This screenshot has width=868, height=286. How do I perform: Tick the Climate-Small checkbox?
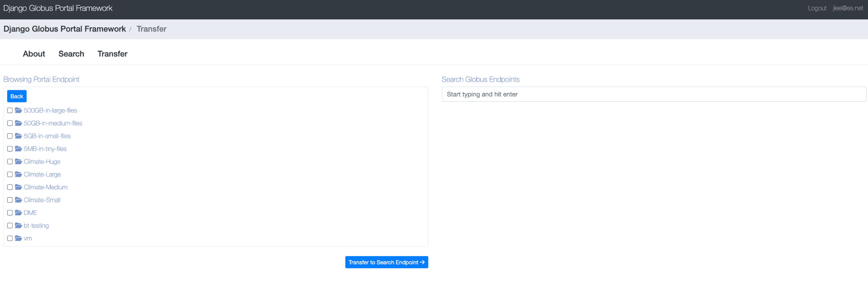tap(10, 200)
